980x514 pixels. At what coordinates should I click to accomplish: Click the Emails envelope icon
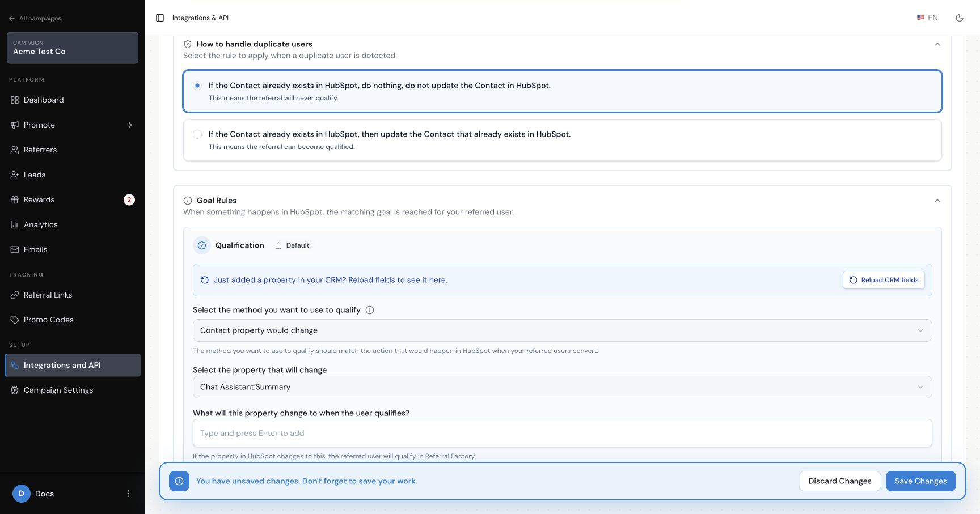15,249
